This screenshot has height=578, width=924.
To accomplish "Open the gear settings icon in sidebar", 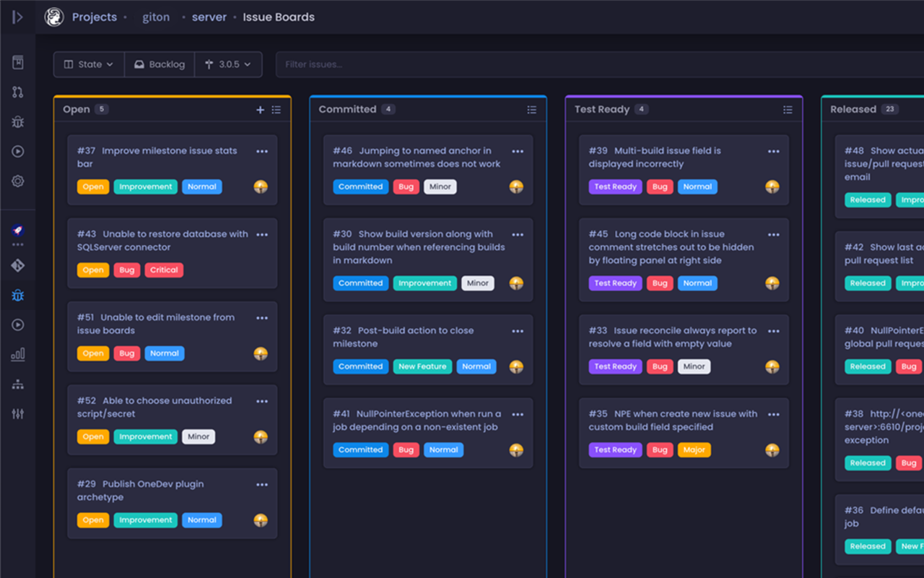I will (x=18, y=181).
